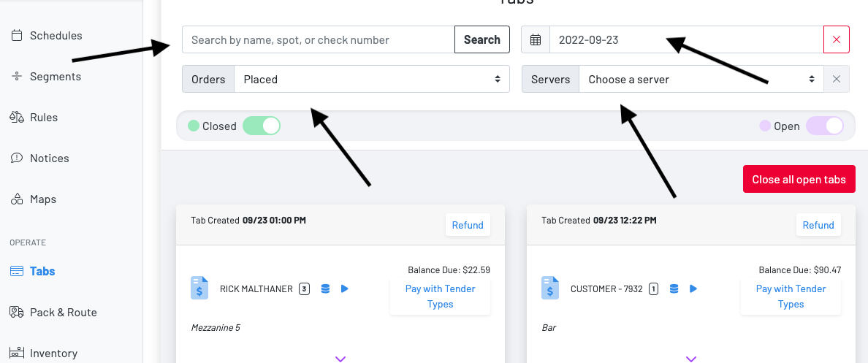Open the Choose a server dropdown
The height and width of the screenshot is (363, 868).
tap(700, 79)
